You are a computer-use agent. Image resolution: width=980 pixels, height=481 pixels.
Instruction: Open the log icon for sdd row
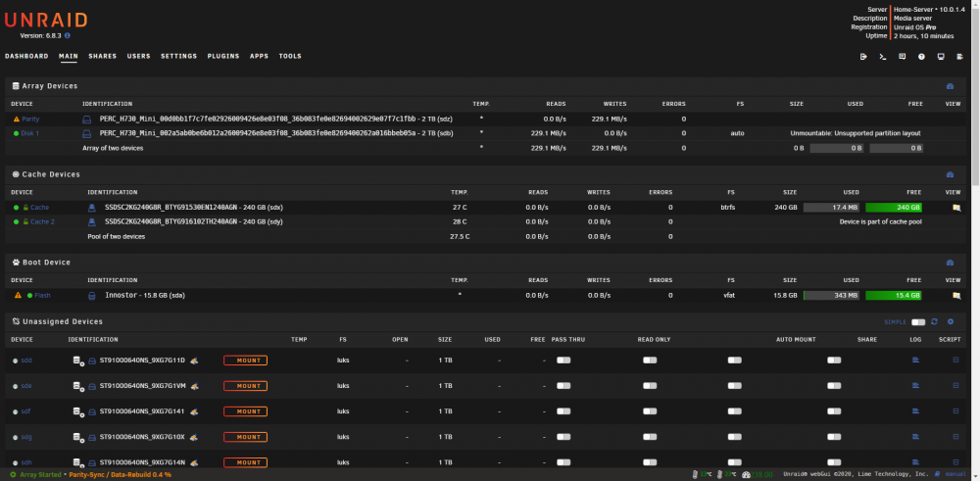click(915, 361)
